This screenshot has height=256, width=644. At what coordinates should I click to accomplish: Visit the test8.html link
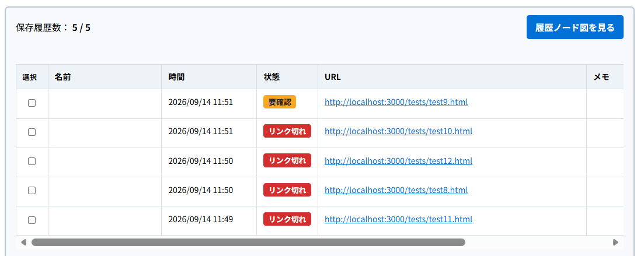click(x=396, y=190)
